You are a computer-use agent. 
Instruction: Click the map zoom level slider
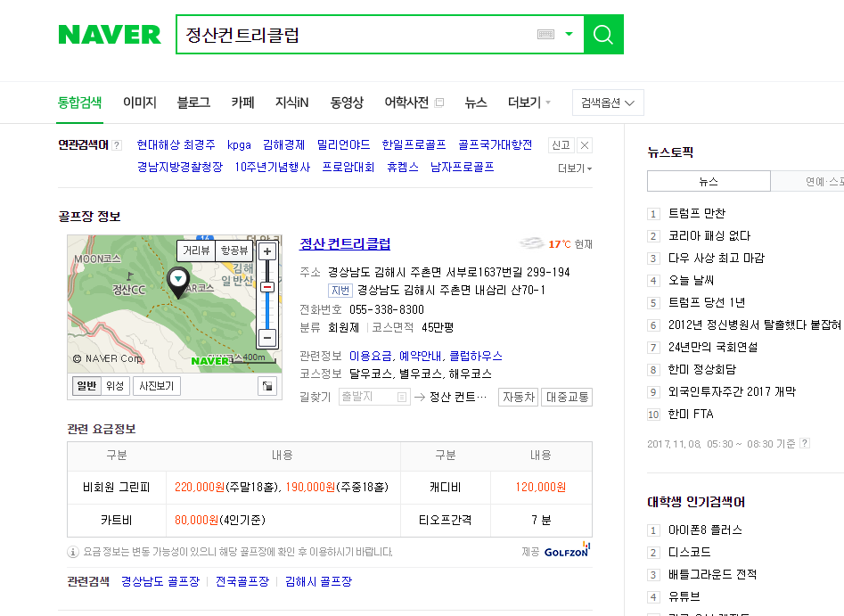click(x=267, y=285)
